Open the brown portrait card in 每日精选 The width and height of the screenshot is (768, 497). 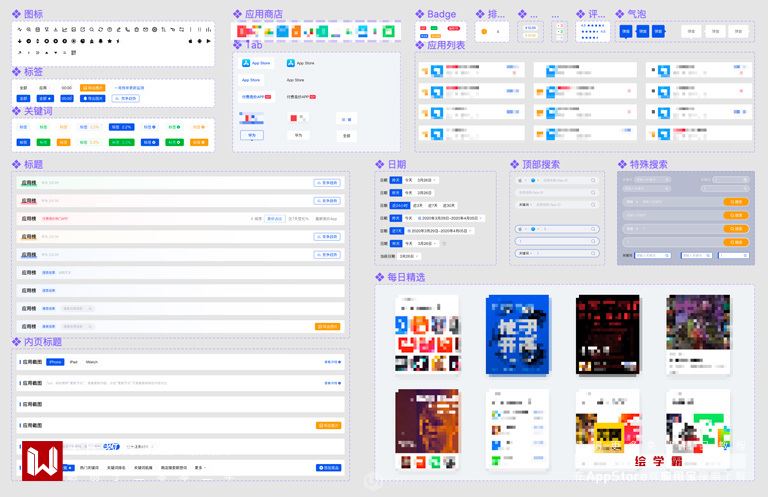[x=427, y=429]
